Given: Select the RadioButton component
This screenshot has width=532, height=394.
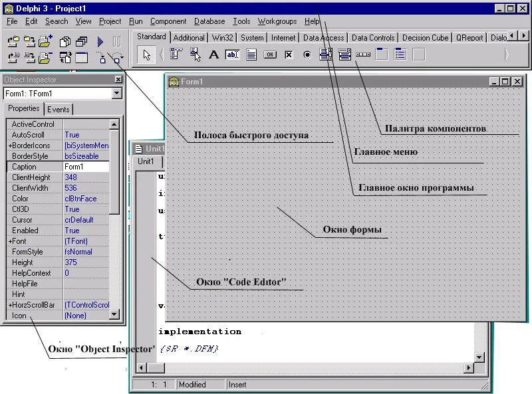Looking at the screenshot, I should click(307, 54).
